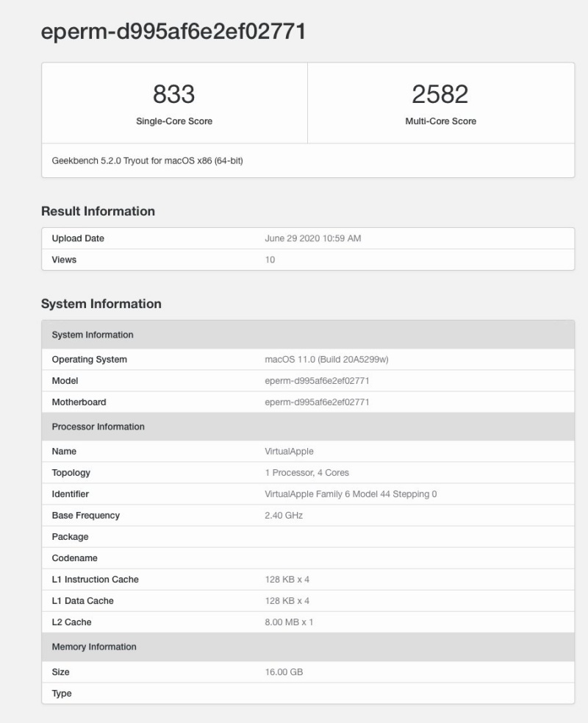The height and width of the screenshot is (723, 588).
Task: Select L1 Instruction Cache value 128 KB x 4
Action: point(287,580)
